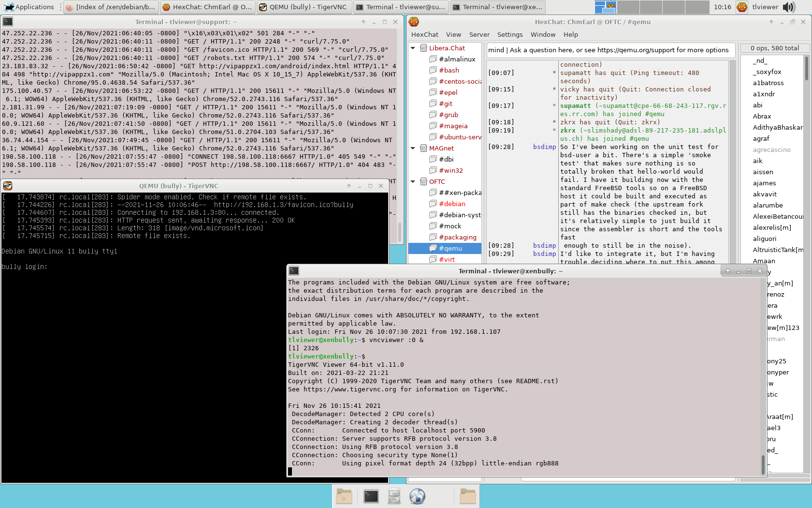Open the #virt channel
The image size is (812, 508).
coord(447,259)
